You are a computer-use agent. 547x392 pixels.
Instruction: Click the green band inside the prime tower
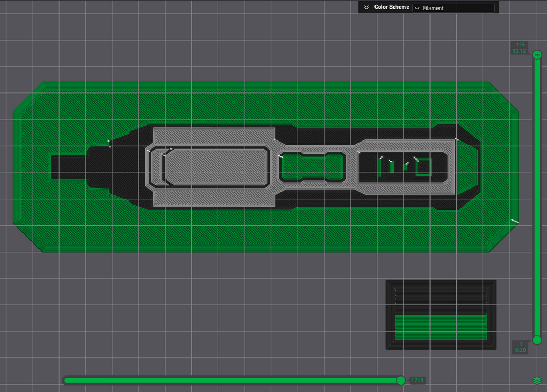tap(441, 327)
